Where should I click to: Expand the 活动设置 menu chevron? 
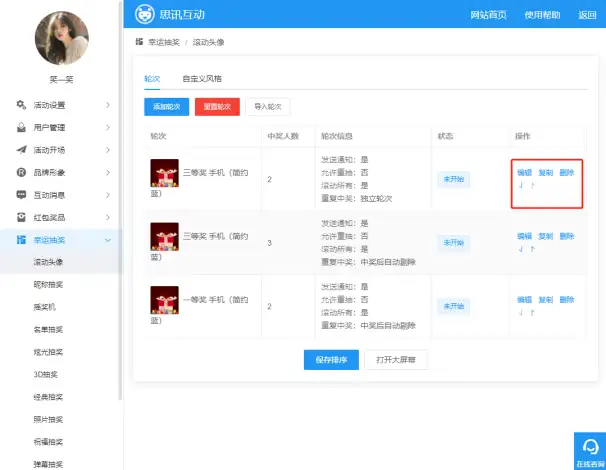click(x=108, y=105)
